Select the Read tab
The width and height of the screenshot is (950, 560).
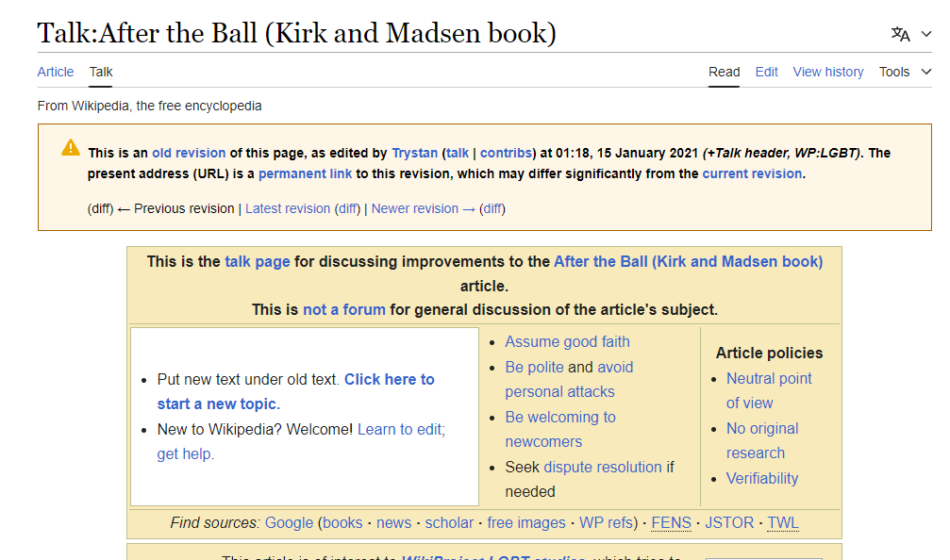point(724,72)
